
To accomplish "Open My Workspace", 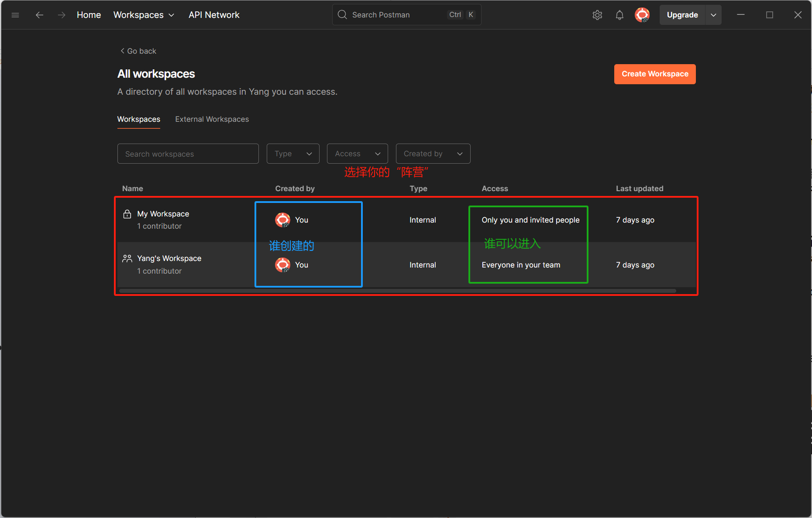I will click(x=163, y=214).
